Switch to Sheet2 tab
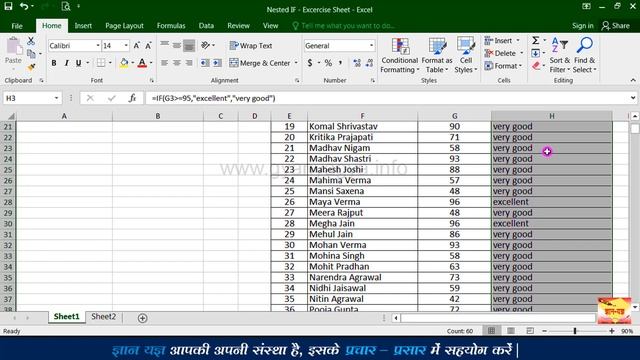The width and height of the screenshot is (640, 360). tap(103, 317)
